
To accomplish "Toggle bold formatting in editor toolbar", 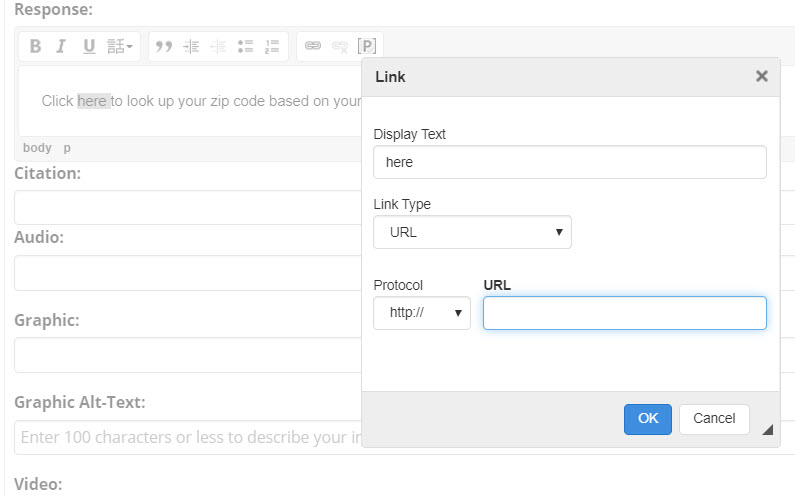I will point(35,46).
